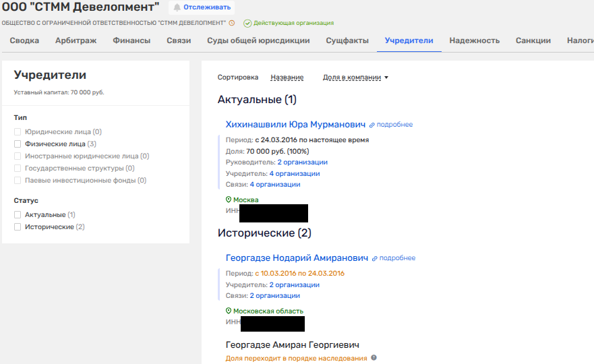Click the link icon beside Хихинашвили подробнее
This screenshot has height=364, width=594.
point(372,125)
